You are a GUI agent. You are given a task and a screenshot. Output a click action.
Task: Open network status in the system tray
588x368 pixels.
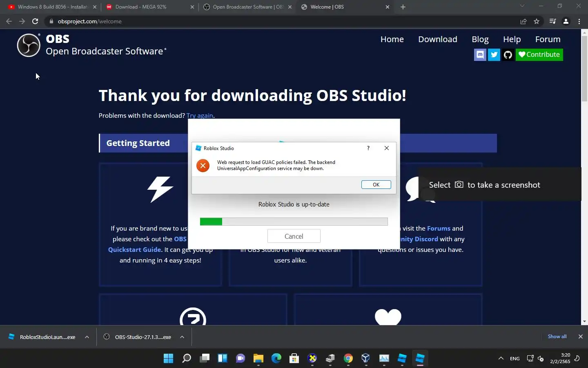tap(530, 359)
